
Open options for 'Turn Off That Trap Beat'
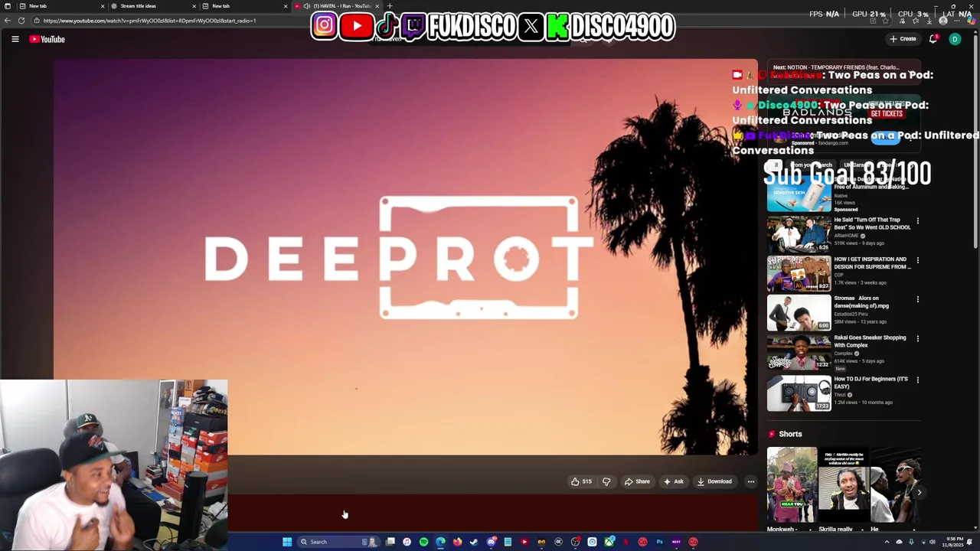[918, 221]
